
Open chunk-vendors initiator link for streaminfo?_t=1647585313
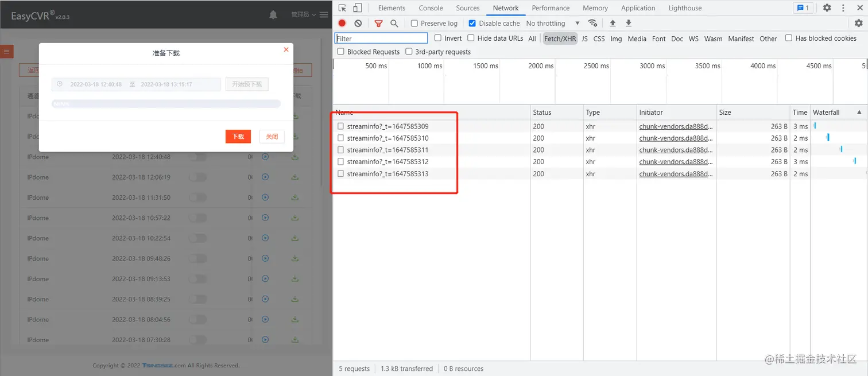(x=676, y=174)
